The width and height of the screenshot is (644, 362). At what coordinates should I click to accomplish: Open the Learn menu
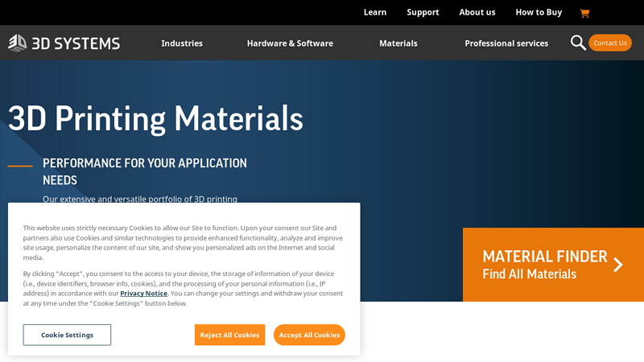point(375,12)
